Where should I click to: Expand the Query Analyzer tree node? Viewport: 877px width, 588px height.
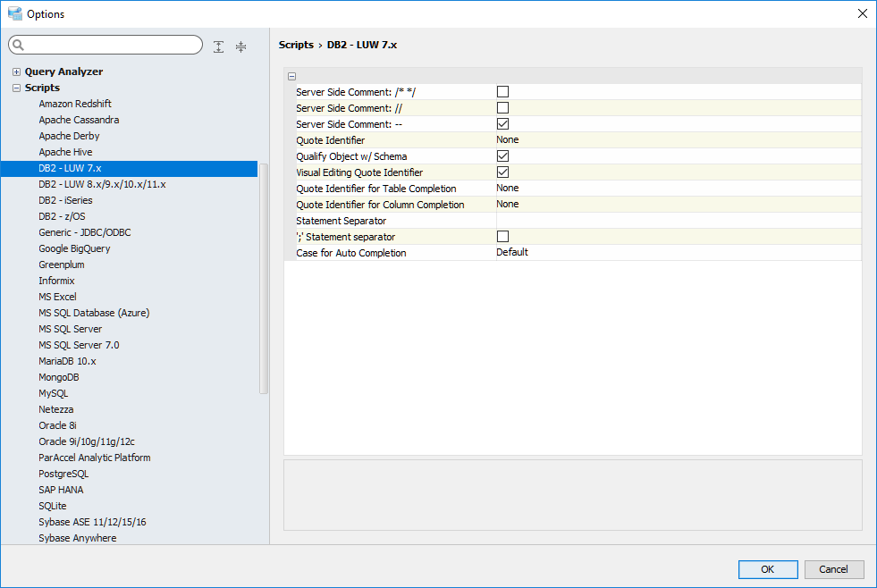click(x=16, y=71)
